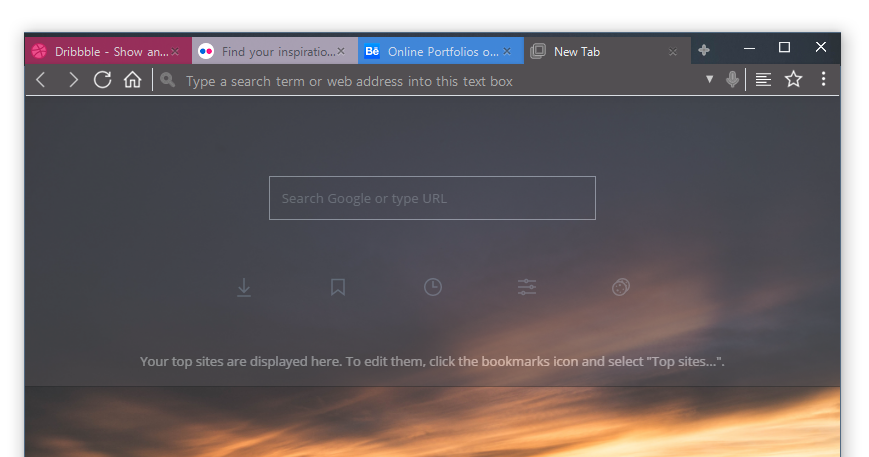Reload the page with the refresh icon

point(103,80)
